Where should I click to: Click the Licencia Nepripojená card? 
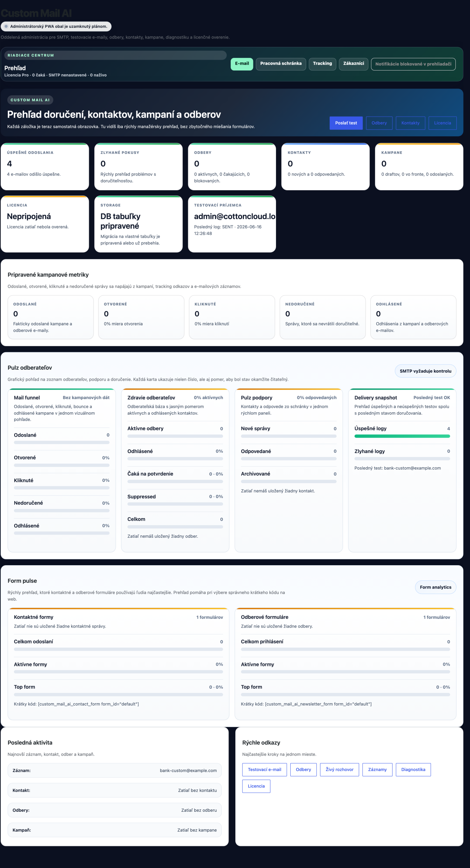tap(45, 224)
